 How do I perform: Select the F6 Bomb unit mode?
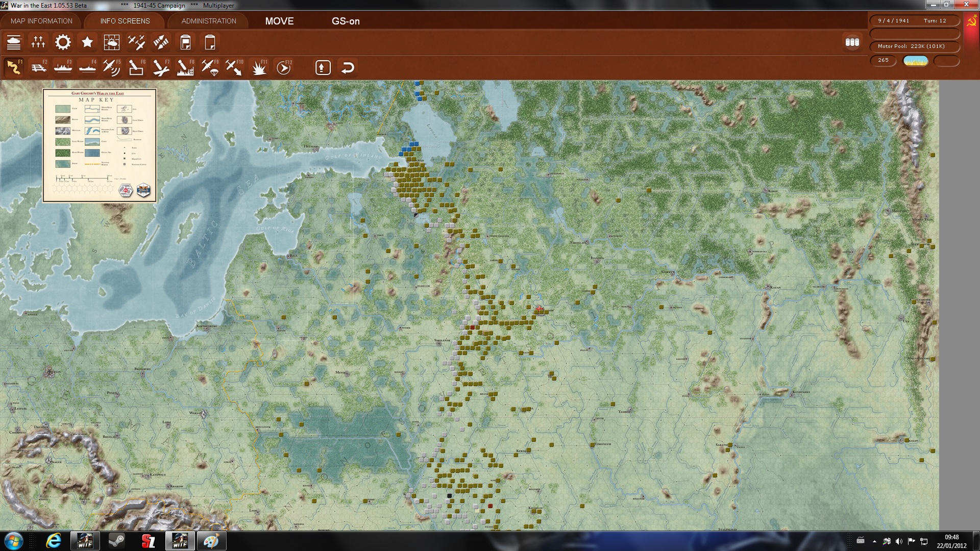coord(136,67)
